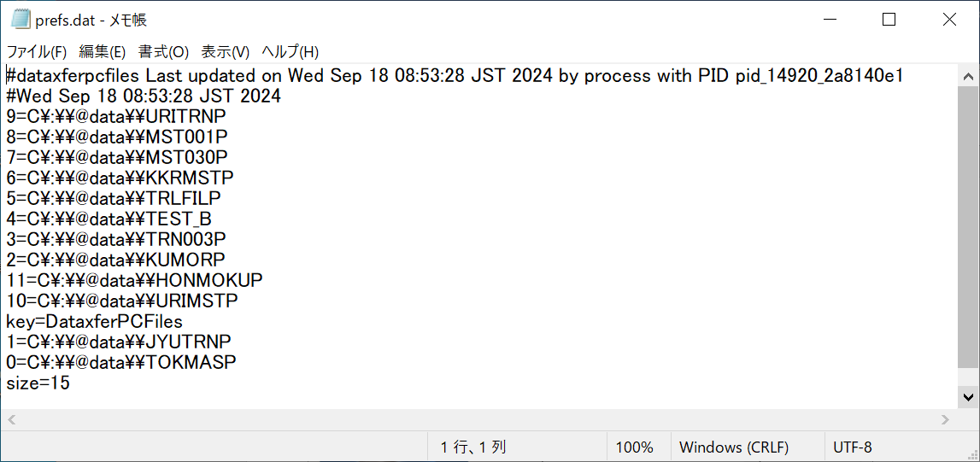980x462 pixels.
Task: Place cursor in the size=15 line
Action: (x=38, y=383)
